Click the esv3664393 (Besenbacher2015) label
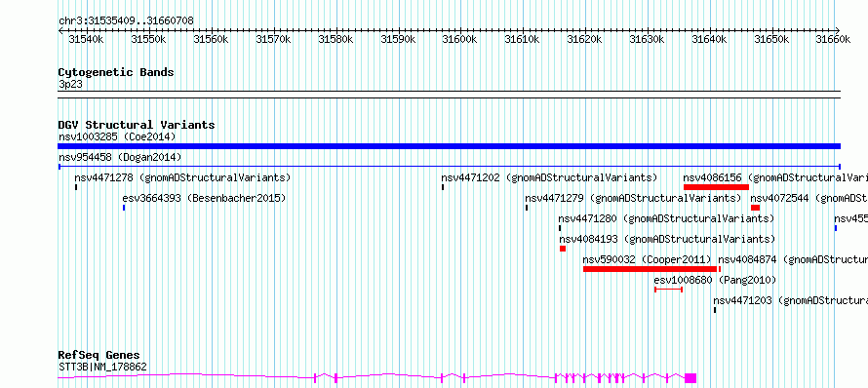This screenshot has height=388, width=868. point(204,198)
